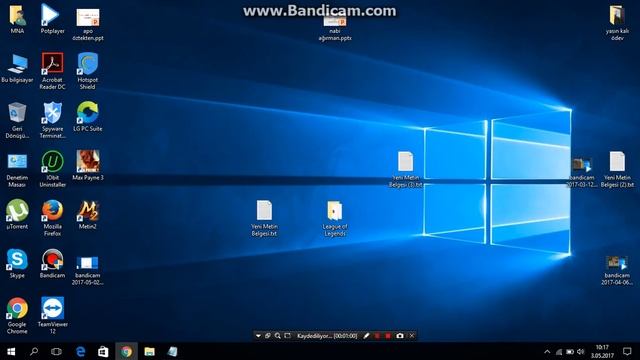The image size is (640, 360).
Task: Click the Kaydediliyor recording status text
Action: (327, 336)
